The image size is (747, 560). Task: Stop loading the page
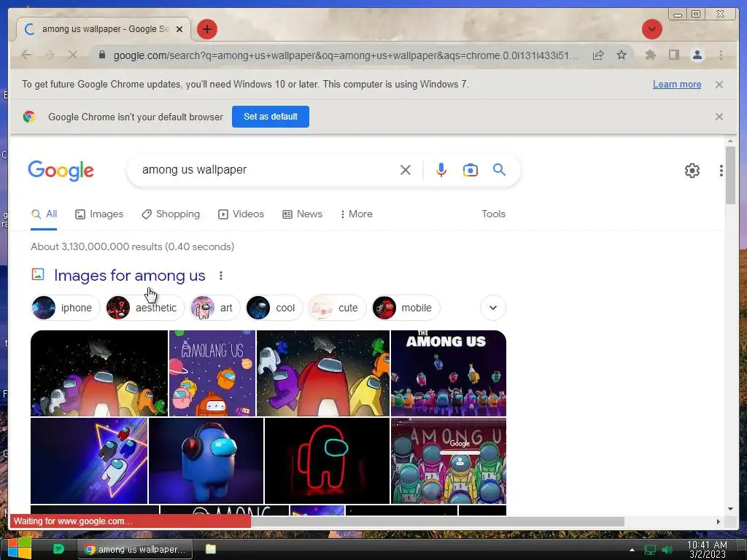pyautogui.click(x=72, y=55)
